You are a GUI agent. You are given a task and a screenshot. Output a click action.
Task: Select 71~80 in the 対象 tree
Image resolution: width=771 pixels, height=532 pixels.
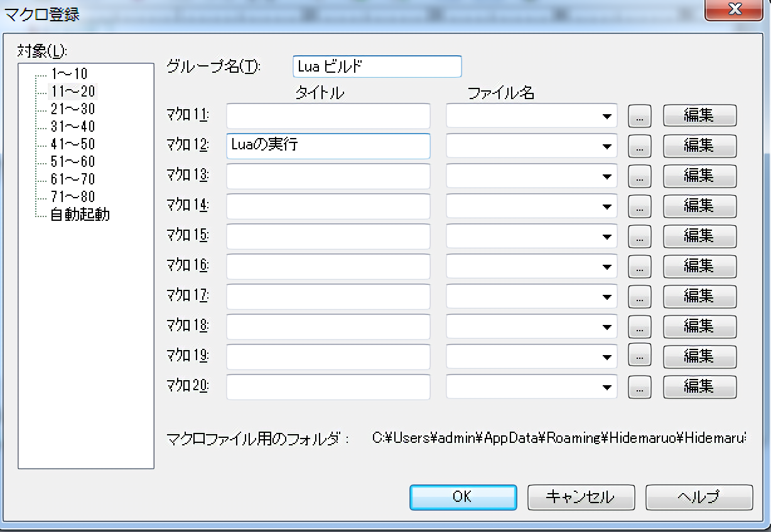[73, 197]
